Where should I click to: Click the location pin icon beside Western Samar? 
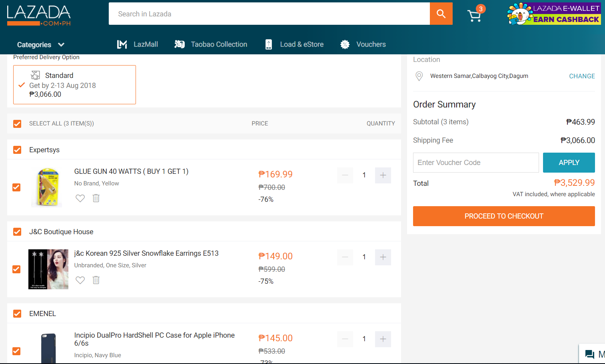click(x=419, y=76)
